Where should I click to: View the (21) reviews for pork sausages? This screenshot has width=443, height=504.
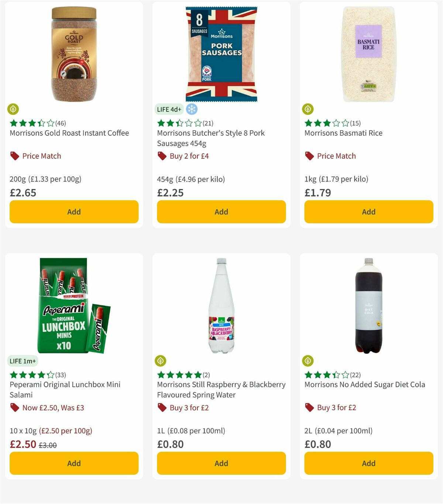(208, 123)
